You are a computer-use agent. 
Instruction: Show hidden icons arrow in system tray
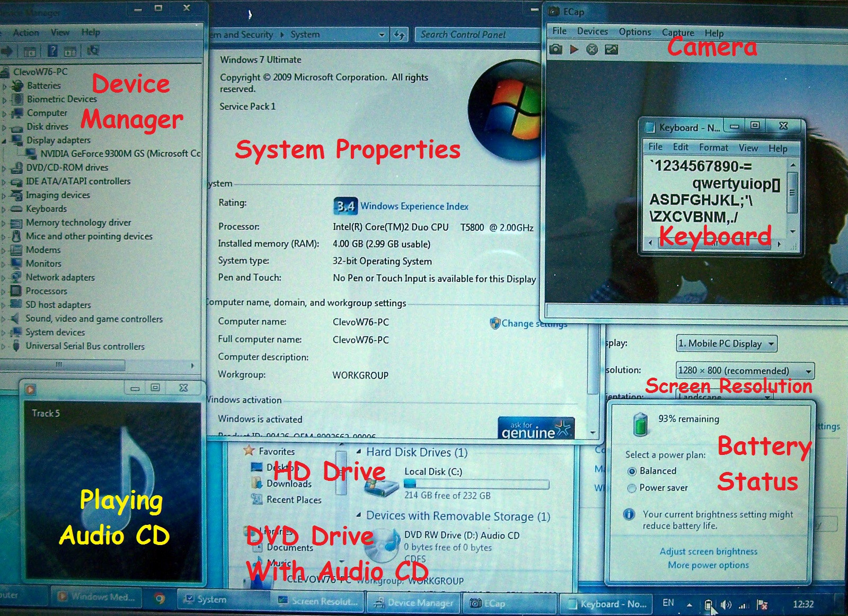pyautogui.click(x=690, y=604)
